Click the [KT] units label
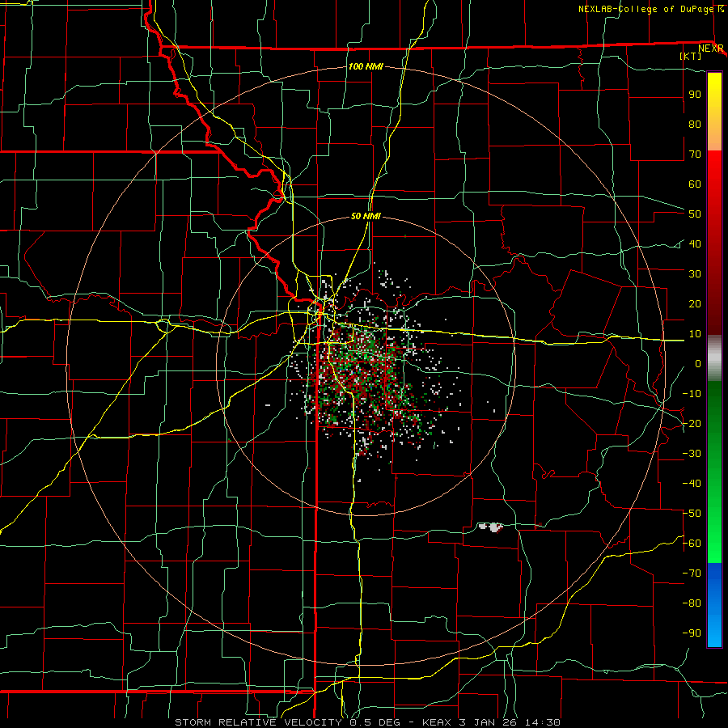728x728 pixels. point(691,56)
